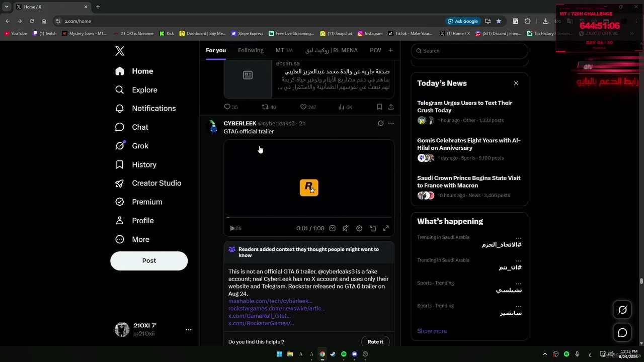Open options for the سانشيز trend

[518, 306]
